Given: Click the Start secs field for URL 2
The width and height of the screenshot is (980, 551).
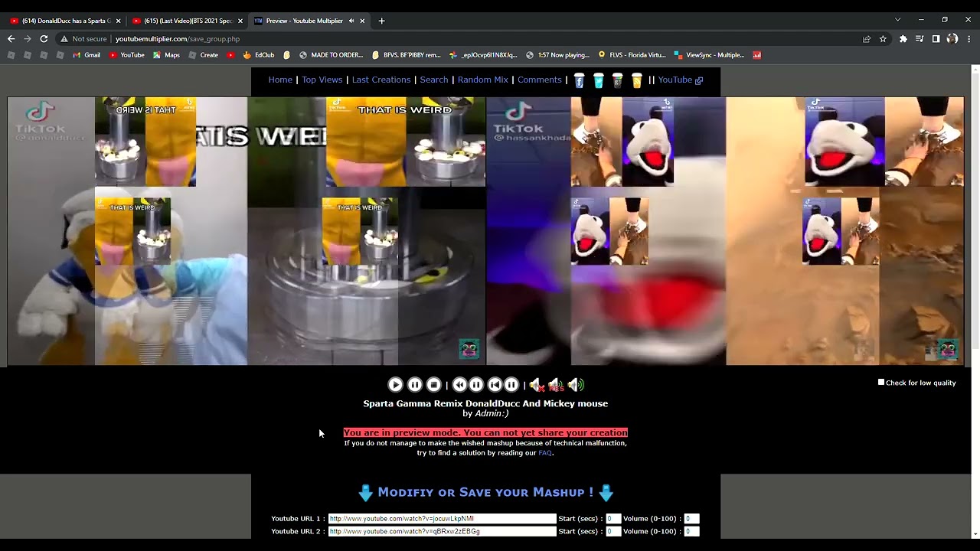Looking at the screenshot, I should coord(612,531).
